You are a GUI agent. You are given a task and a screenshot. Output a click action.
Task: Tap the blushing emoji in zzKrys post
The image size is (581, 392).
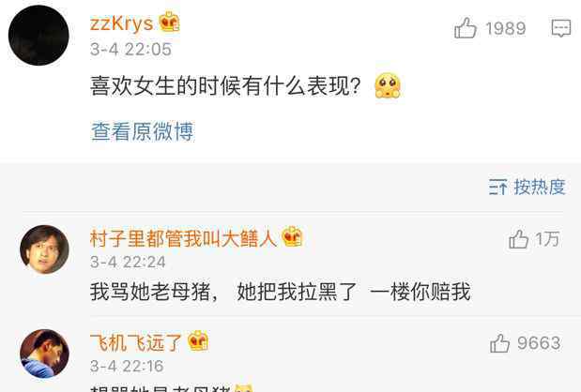tap(388, 86)
